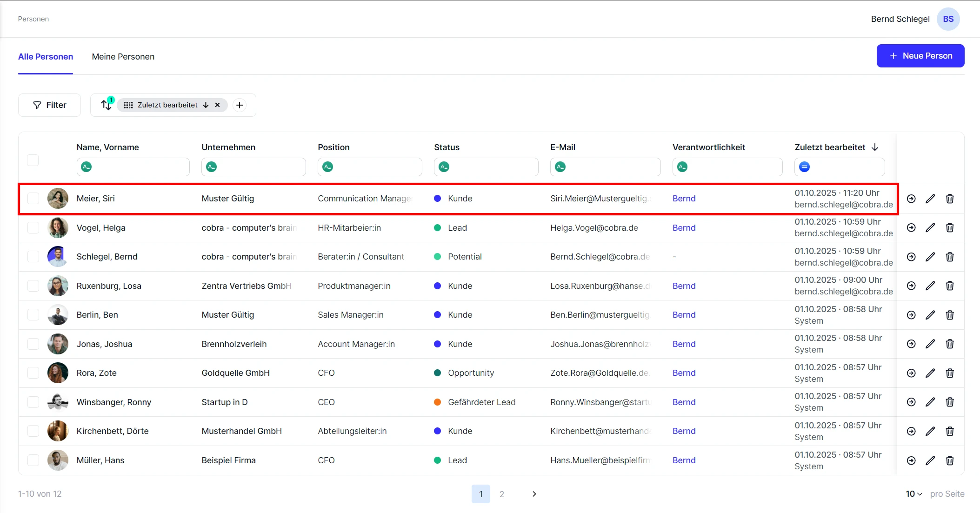Open Schlegel, Bernd record with arrow icon

point(911,257)
